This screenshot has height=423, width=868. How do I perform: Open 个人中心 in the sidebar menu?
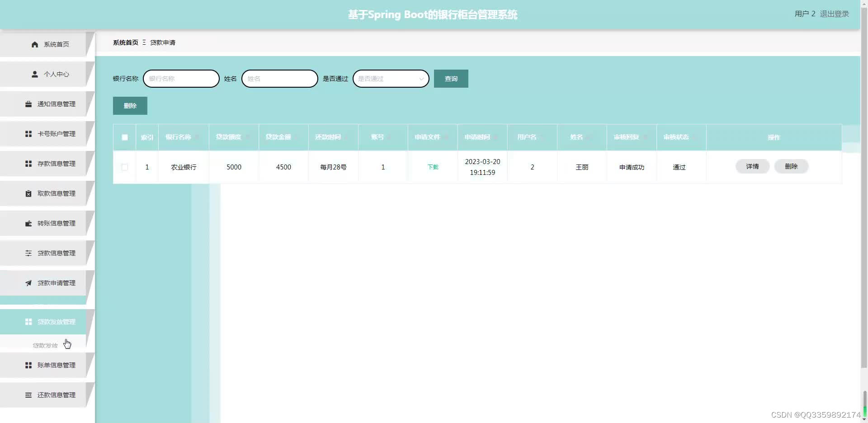[x=43, y=74]
